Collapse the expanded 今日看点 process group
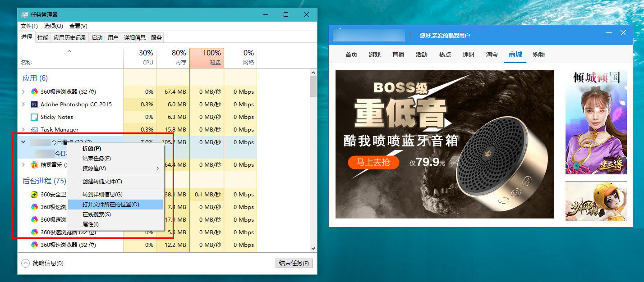The image size is (644, 282). (x=23, y=142)
